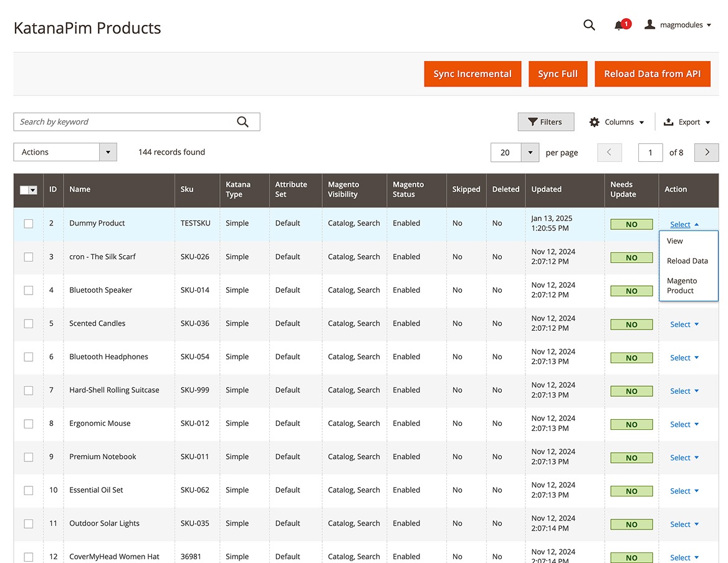Choose Magento Product in the action menu

pos(689,286)
